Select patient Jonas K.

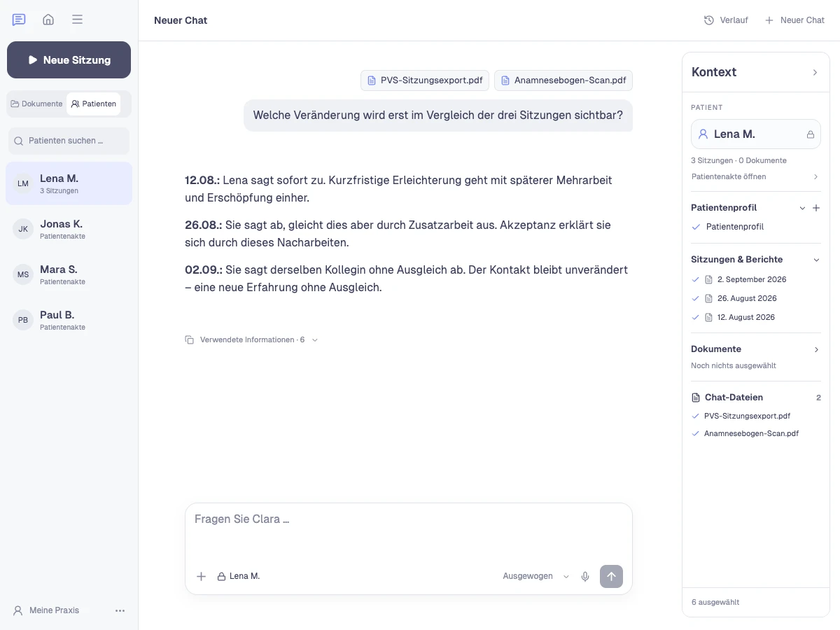click(69, 229)
